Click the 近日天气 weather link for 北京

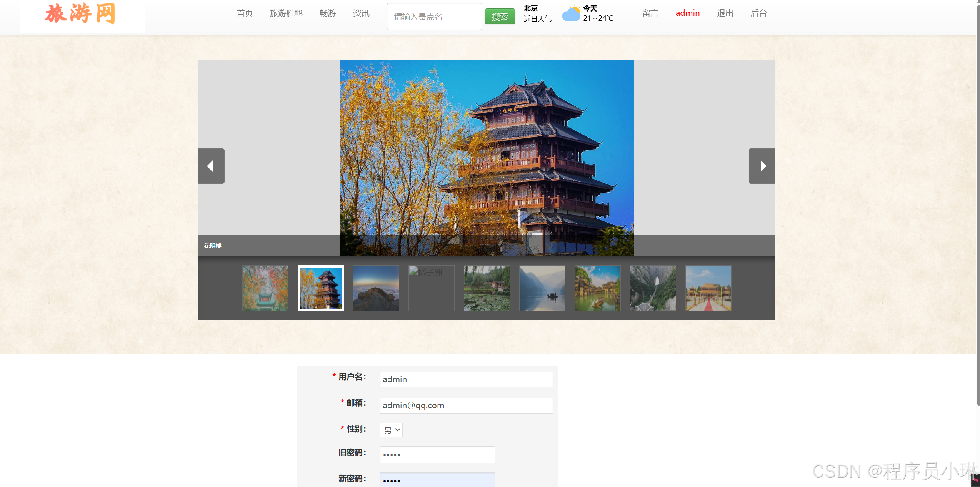click(x=537, y=18)
